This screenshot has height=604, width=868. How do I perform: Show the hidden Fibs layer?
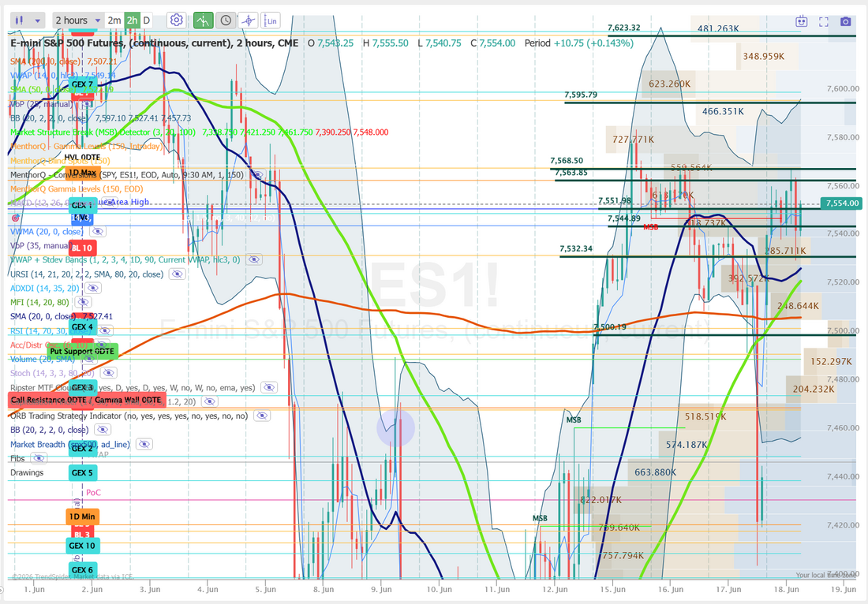coord(38,458)
